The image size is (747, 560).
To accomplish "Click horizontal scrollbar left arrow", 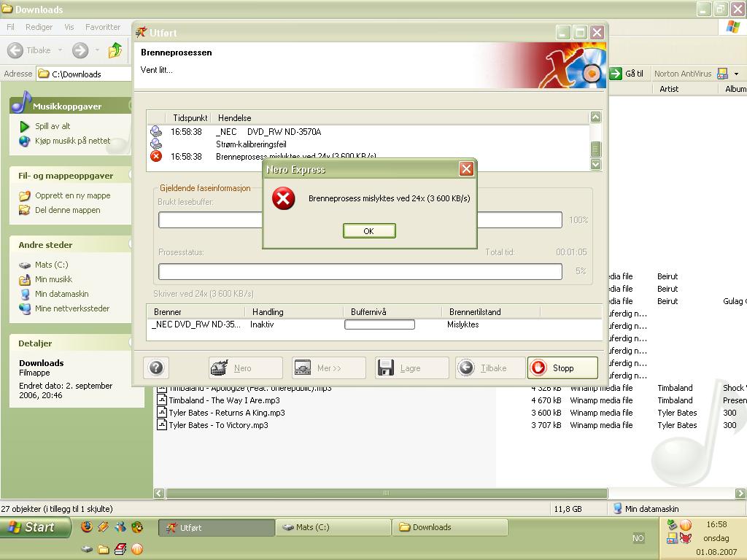I will (x=159, y=494).
